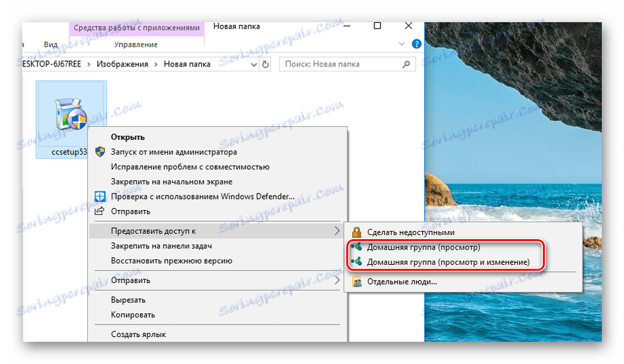Click the Изображения breadcrumb in the address bar
This screenshot has width=624, height=364.
(122, 64)
